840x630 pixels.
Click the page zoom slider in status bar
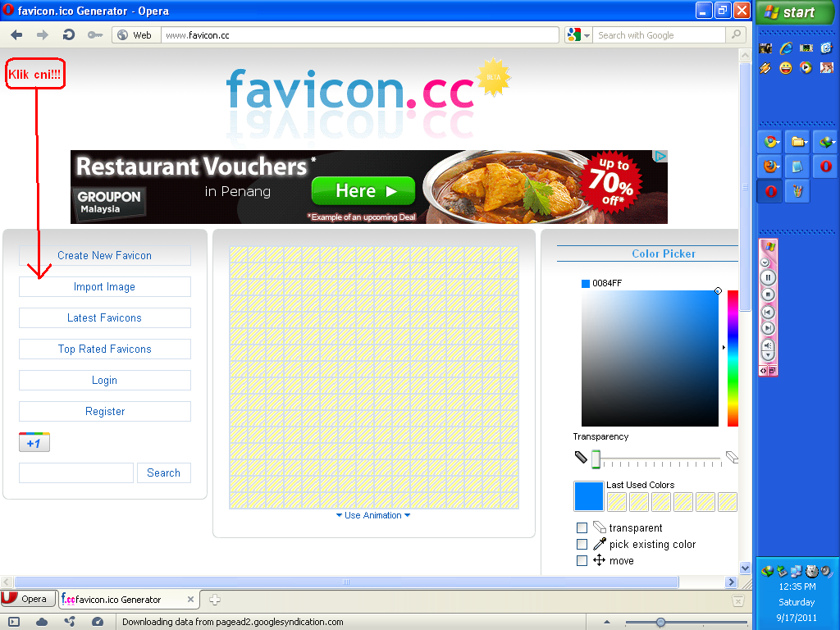click(687, 622)
